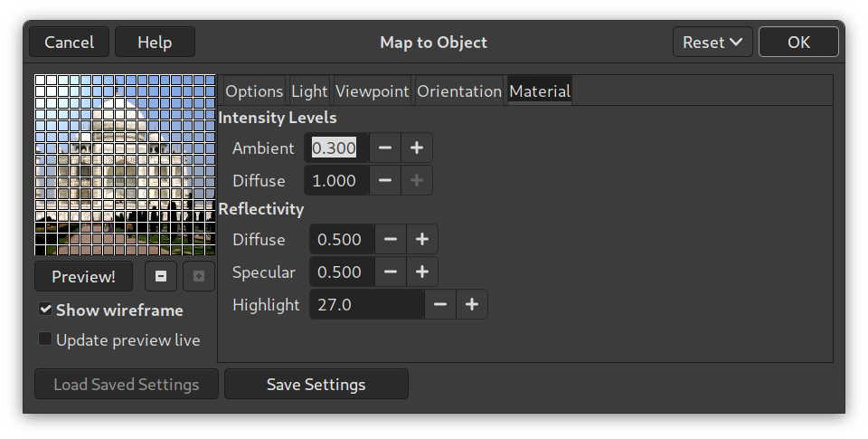This screenshot has height=439, width=868.
Task: Increase Highlight value with plus icon
Action: click(x=471, y=305)
